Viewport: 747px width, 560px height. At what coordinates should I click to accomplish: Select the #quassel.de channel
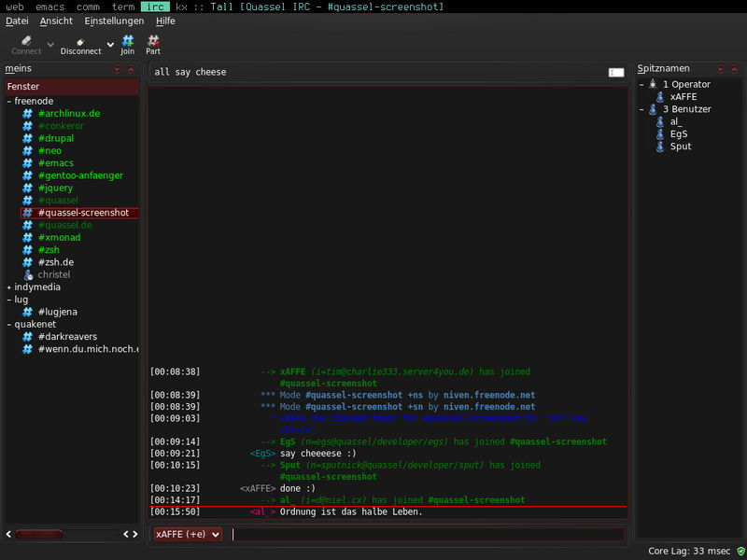tap(65, 225)
